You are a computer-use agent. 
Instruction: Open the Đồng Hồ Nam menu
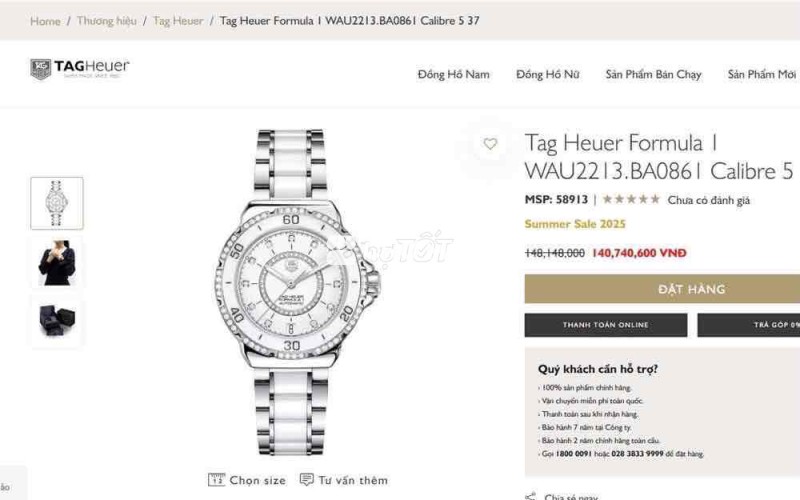(454, 74)
